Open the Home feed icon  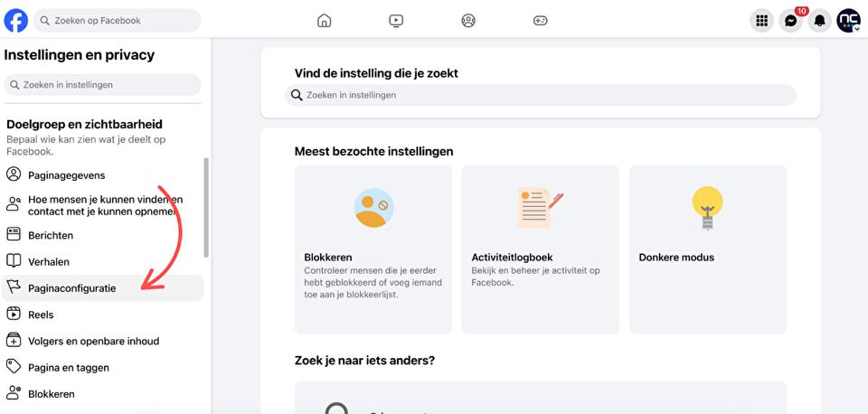[x=324, y=21]
